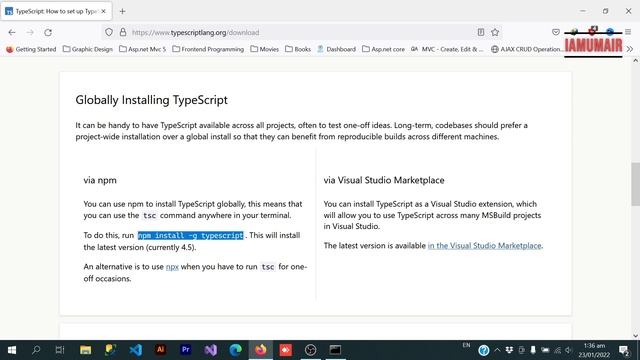Open Dropbox from the system tray
The width and height of the screenshot is (640, 360).
[509, 350]
